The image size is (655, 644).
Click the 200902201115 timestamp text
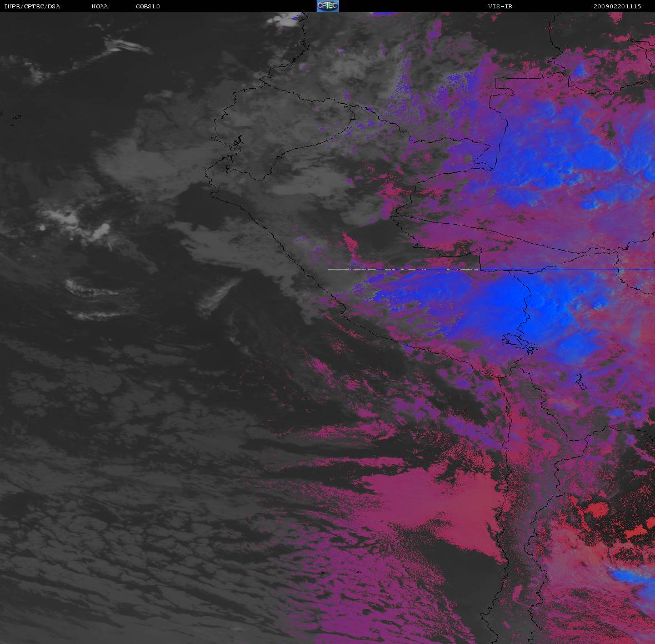pos(617,7)
